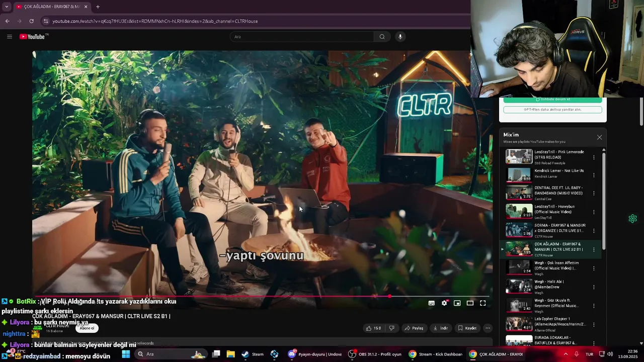Click the tray microphone icon

pos(577,354)
